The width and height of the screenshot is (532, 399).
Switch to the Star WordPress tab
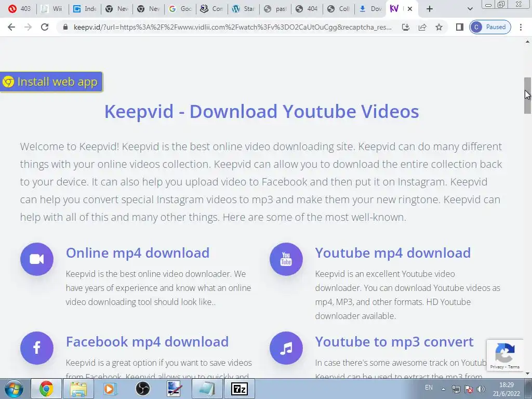pyautogui.click(x=244, y=9)
